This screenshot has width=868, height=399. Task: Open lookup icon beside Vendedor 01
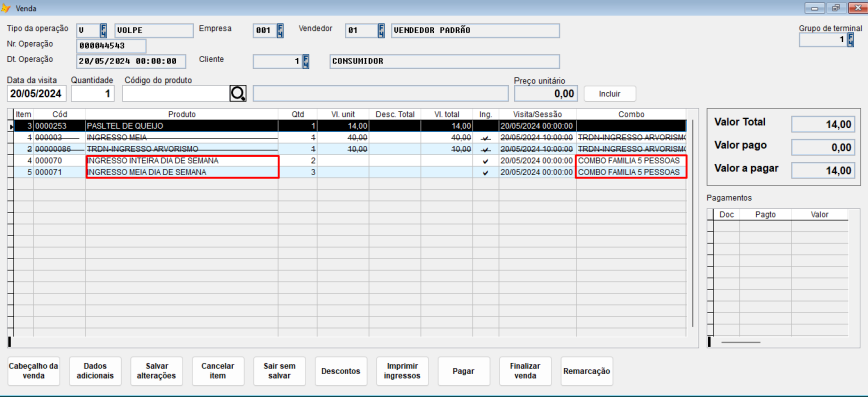381,30
